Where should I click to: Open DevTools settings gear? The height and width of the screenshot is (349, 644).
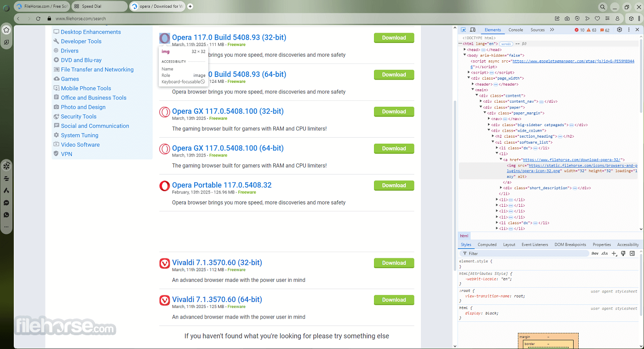coord(620,30)
